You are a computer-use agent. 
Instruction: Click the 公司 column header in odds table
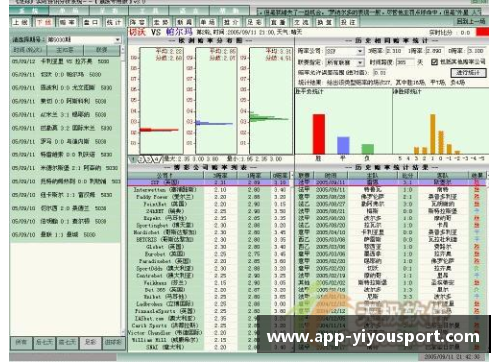click(165, 175)
